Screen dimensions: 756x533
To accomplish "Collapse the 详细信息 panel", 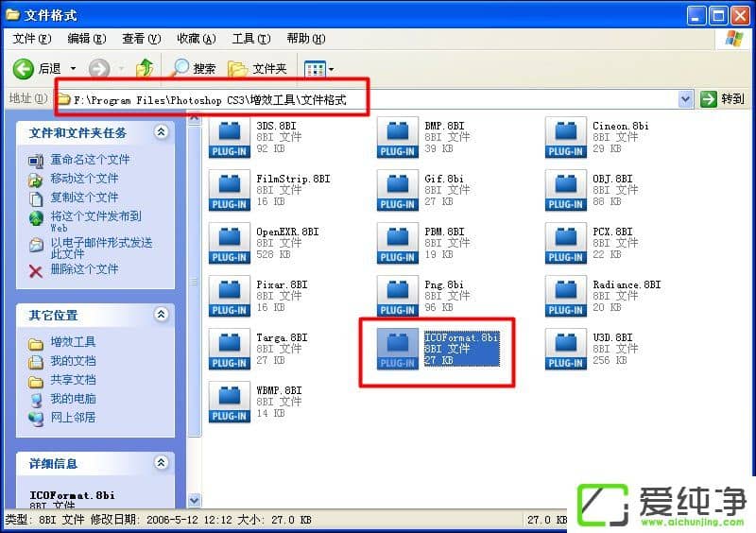I will point(161,464).
